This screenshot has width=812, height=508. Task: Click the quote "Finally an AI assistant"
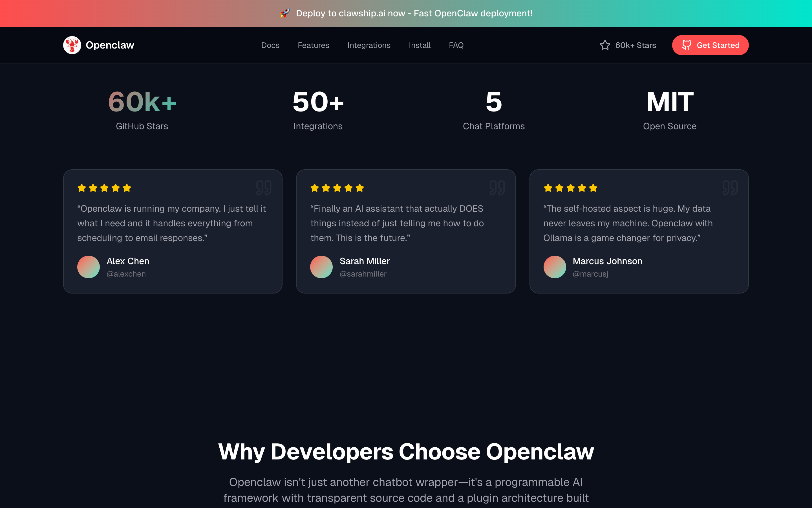397,223
